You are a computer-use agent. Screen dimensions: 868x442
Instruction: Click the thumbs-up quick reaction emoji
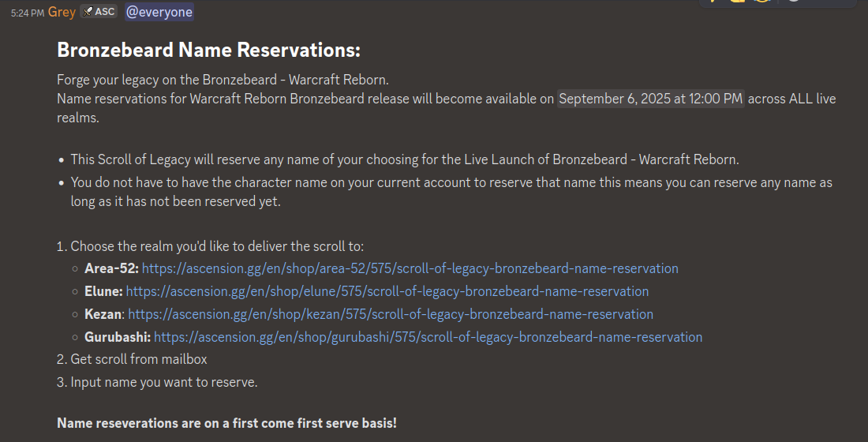[737, 1]
